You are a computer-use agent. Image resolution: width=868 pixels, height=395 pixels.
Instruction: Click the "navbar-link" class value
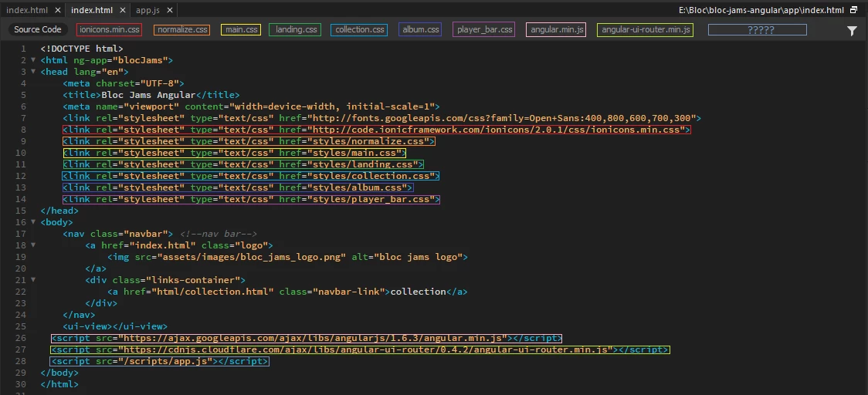coord(348,292)
